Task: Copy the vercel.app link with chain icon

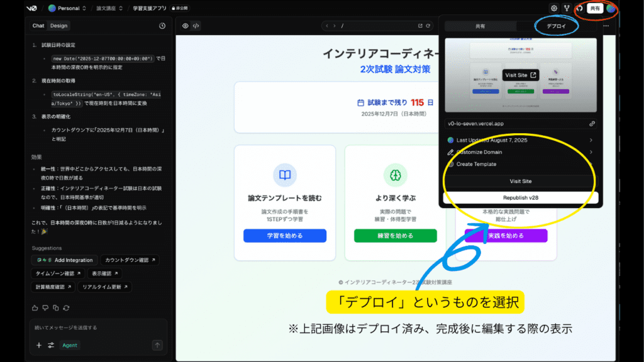Action: point(592,124)
